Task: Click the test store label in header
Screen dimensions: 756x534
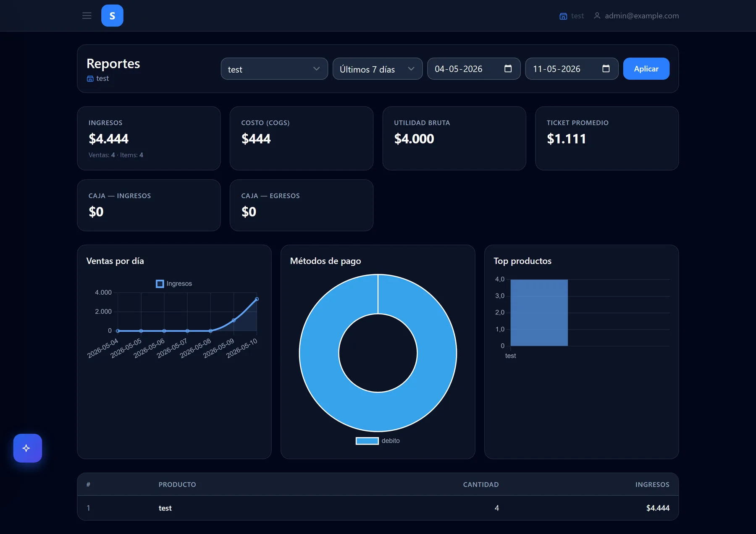Action: coord(577,16)
